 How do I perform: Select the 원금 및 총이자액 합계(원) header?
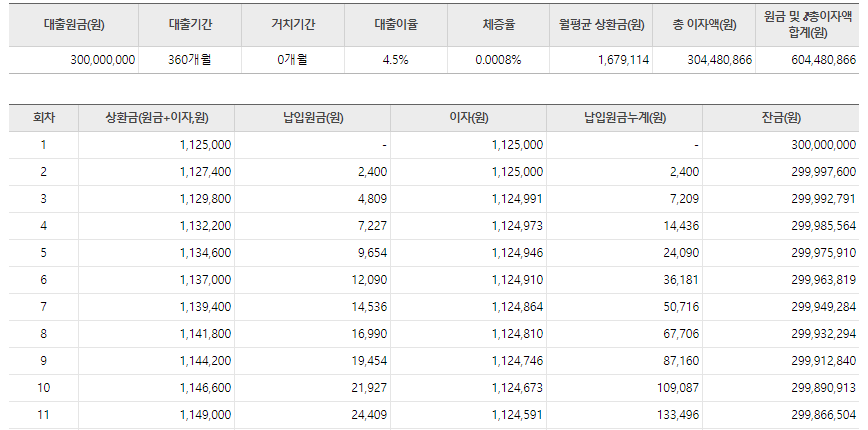pos(807,25)
